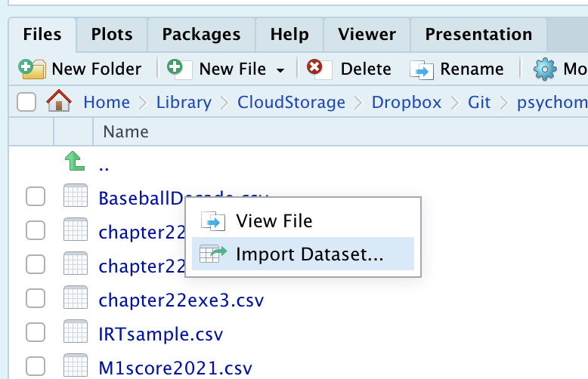Click the M1score2021.csv spreadsheet icon
The height and width of the screenshot is (379, 588).
pyautogui.click(x=76, y=367)
